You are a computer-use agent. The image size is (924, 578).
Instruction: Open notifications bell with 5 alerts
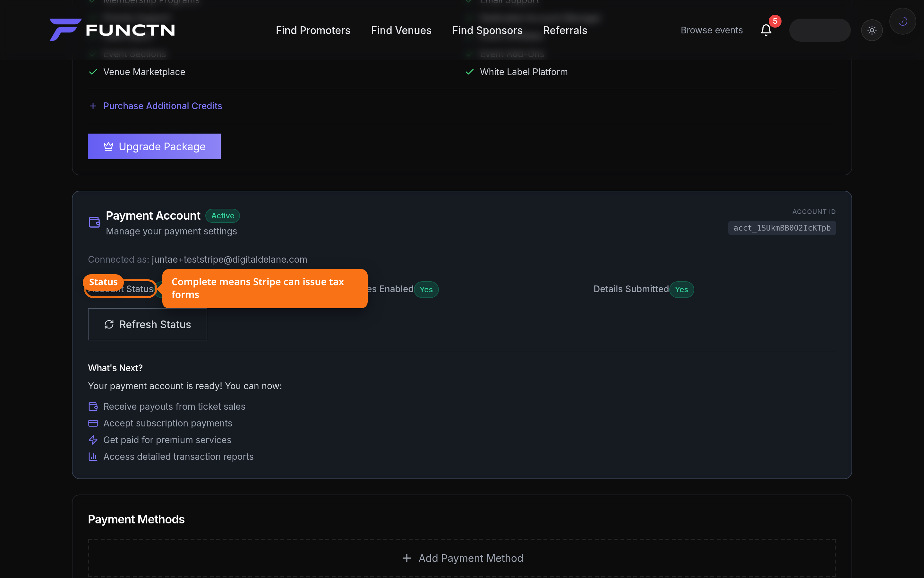click(x=766, y=30)
